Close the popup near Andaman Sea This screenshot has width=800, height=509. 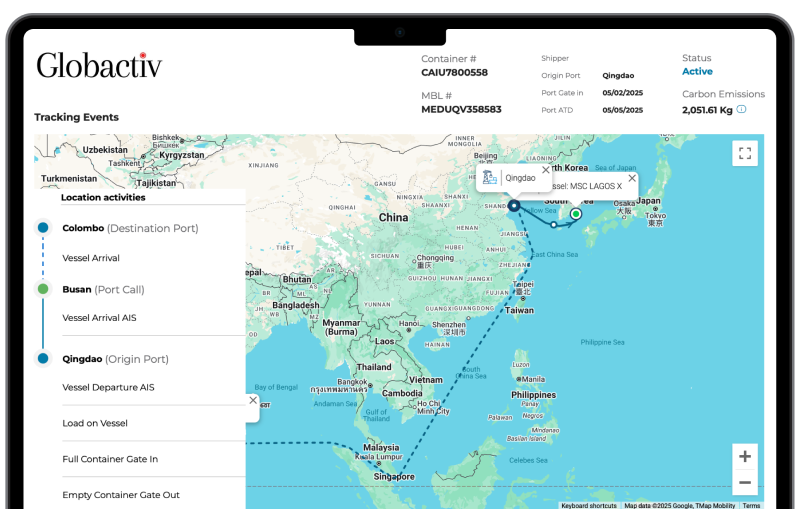253,400
